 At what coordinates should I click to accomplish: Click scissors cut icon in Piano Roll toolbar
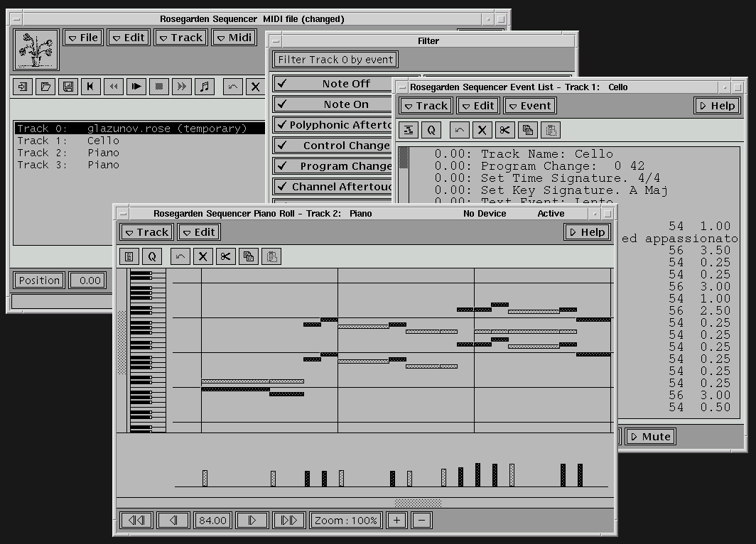pos(226,256)
